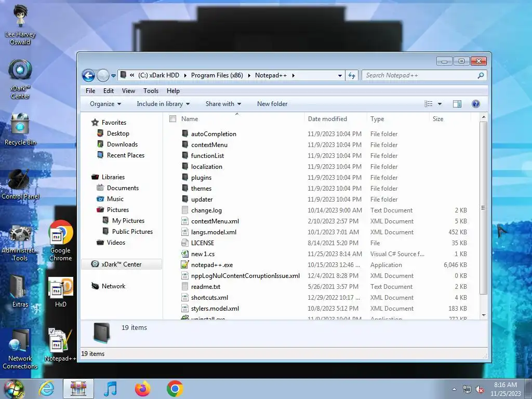The width and height of the screenshot is (532, 399).
Task: Open view options dropdown arrow
Action: (x=440, y=104)
